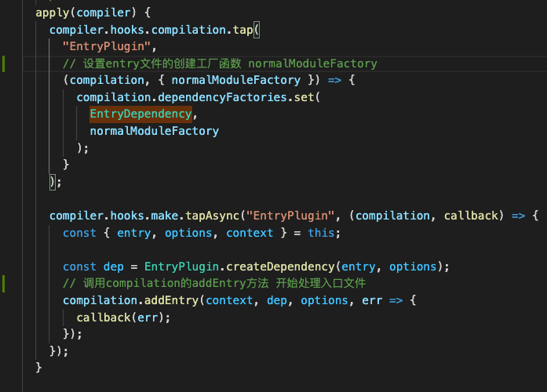Click the this keyword
The width and height of the screenshot is (547, 392).
coord(321,233)
